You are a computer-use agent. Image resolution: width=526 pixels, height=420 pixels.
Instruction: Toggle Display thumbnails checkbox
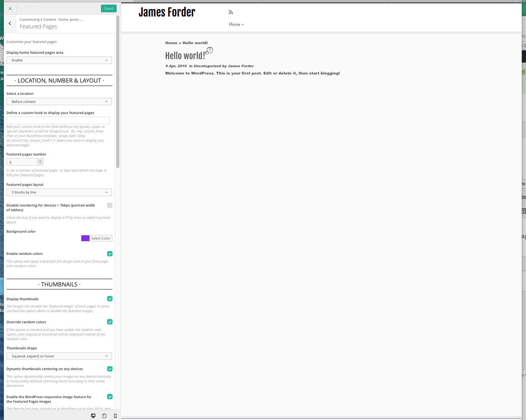click(x=110, y=299)
